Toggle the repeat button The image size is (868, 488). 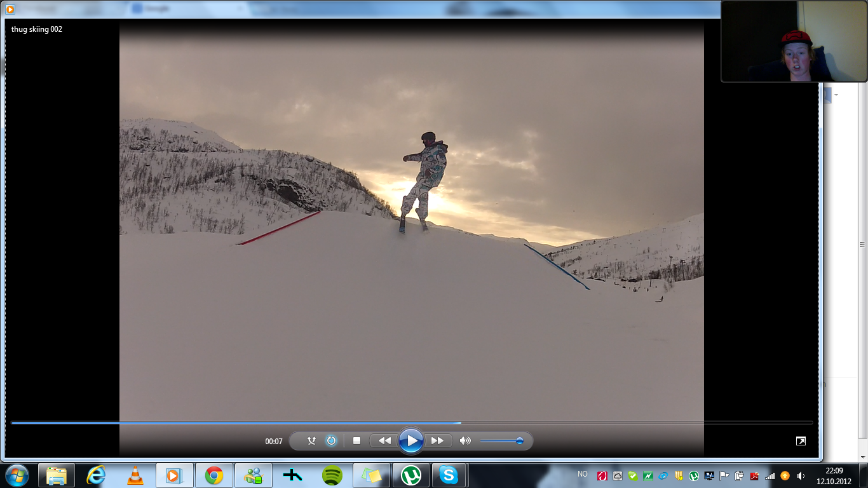point(331,440)
